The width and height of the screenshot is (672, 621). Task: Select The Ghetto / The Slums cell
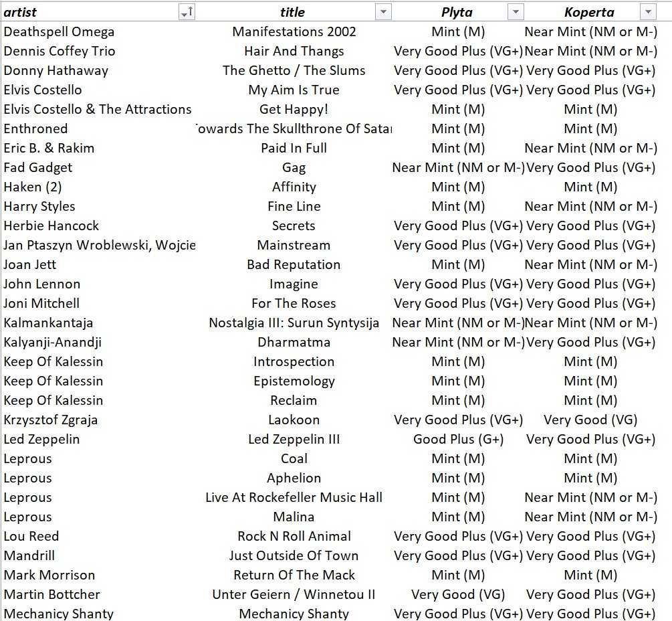pyautogui.click(x=294, y=70)
